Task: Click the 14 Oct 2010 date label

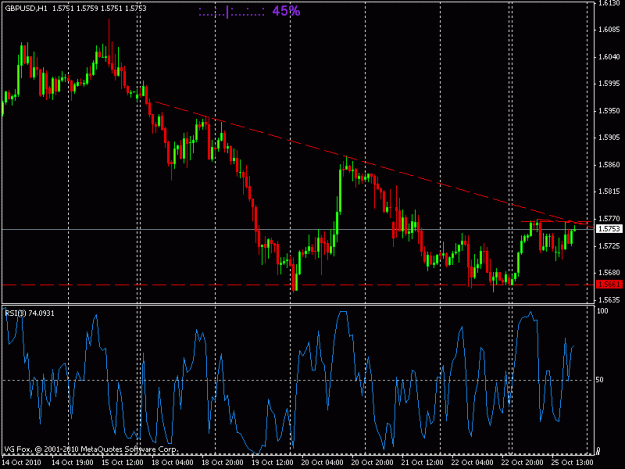Action: click(22, 463)
